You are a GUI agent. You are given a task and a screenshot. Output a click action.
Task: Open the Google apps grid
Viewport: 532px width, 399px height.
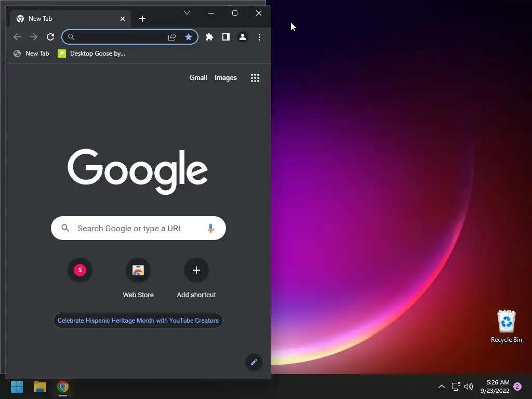(255, 78)
